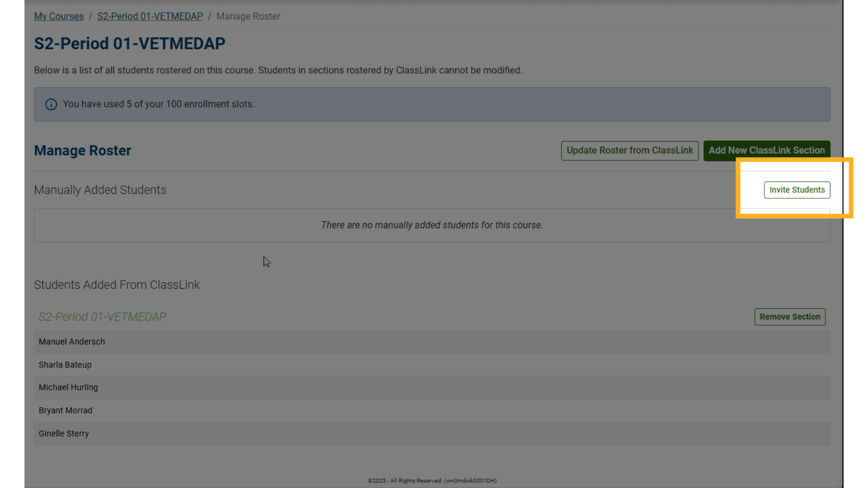Click the enrollment slots info banner text
The width and height of the screenshot is (868, 488).
(159, 104)
